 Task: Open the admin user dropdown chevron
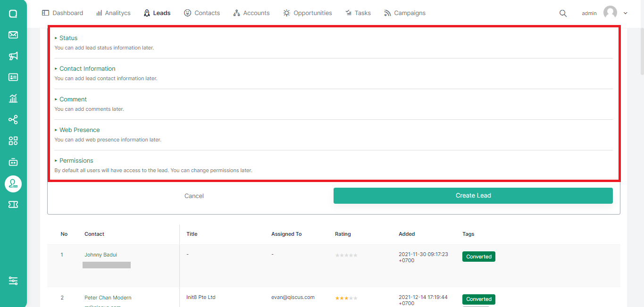(x=626, y=13)
